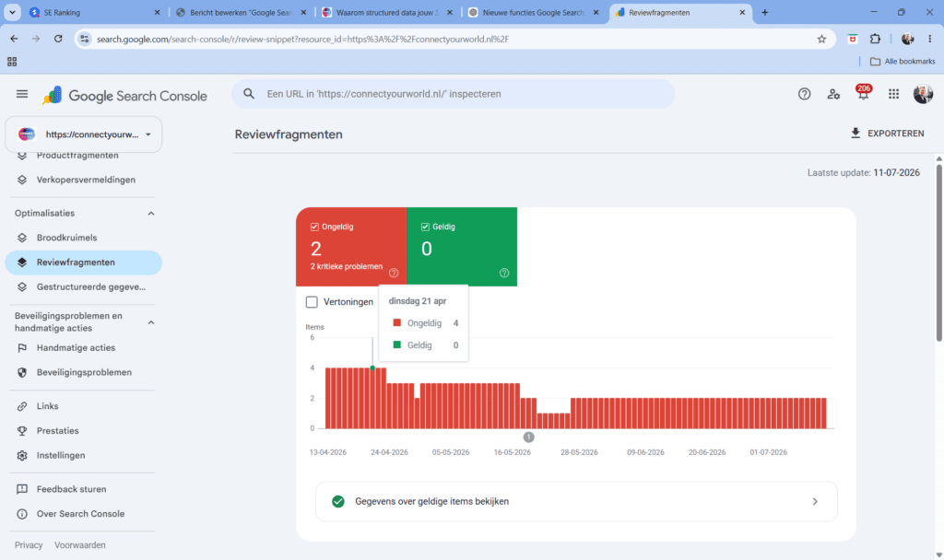Open the property selector dropdown

click(84, 134)
